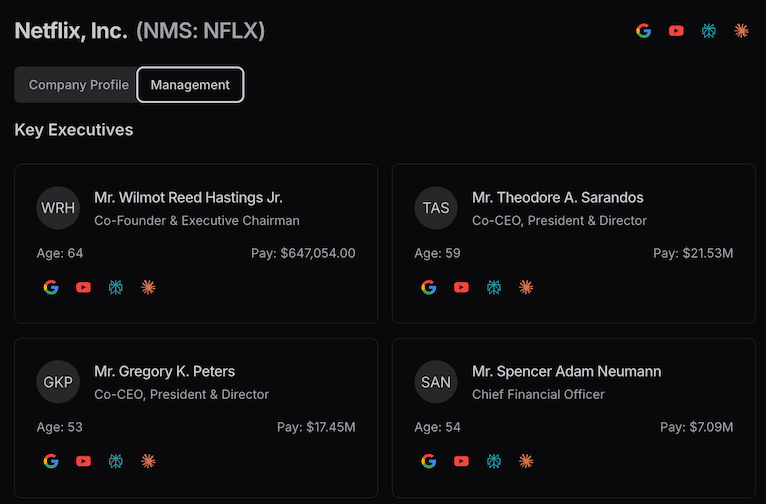
Task: Click Mr. Spencer Adam Neumann name
Action: coord(566,371)
